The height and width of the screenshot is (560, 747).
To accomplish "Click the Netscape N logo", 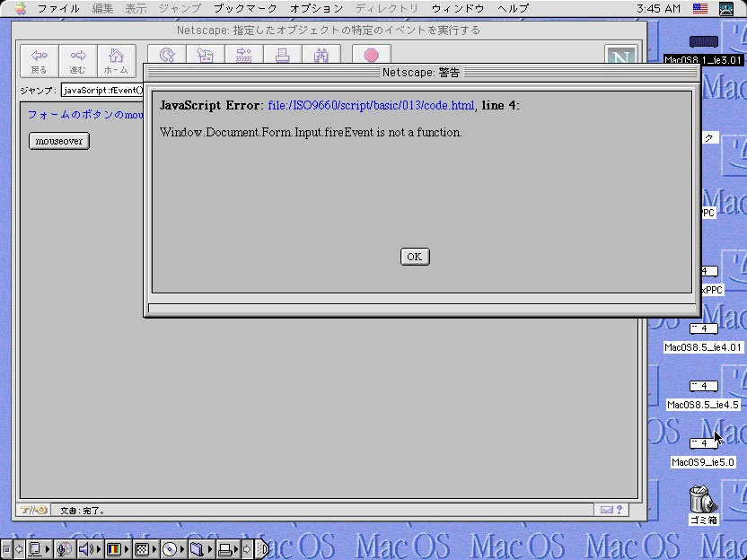I will pyautogui.click(x=620, y=56).
